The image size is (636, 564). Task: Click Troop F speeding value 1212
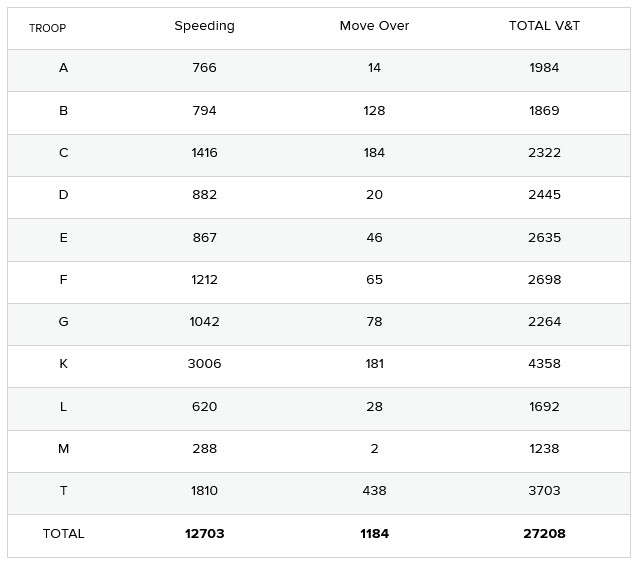click(204, 280)
